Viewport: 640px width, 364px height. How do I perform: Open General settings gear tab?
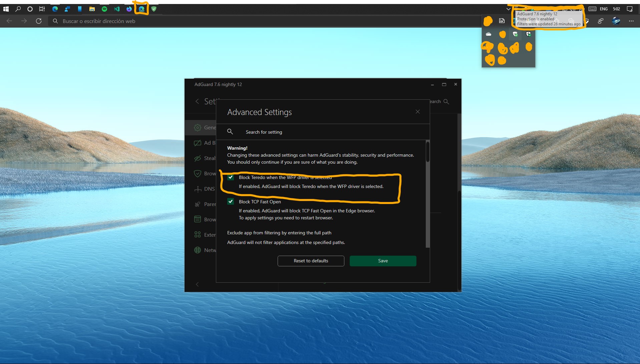[201, 128]
